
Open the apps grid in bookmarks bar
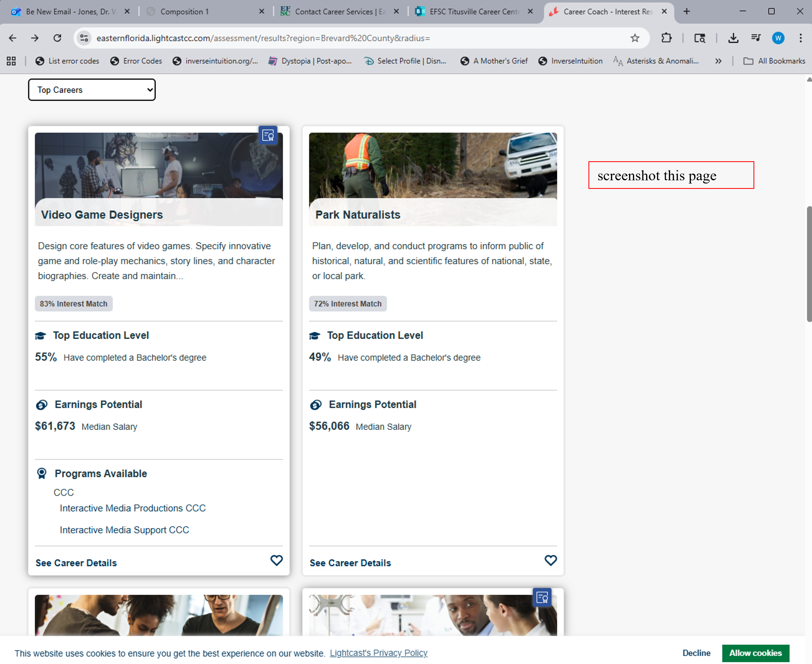(12, 61)
